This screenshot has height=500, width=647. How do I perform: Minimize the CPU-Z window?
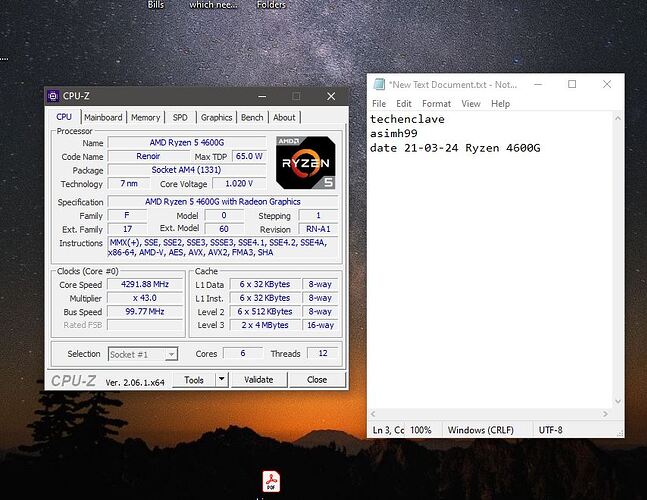tap(262, 96)
